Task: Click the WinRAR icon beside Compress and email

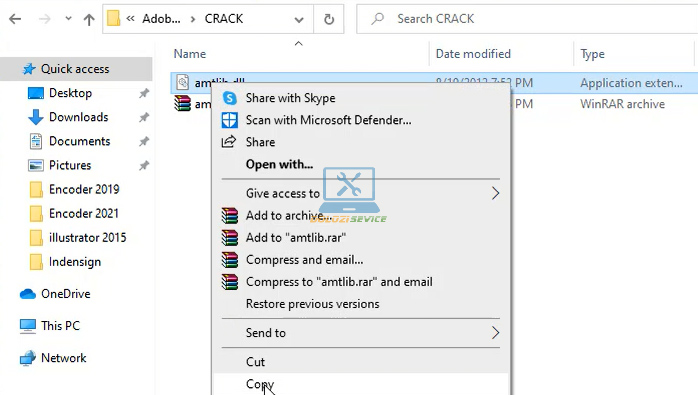Action: point(230,260)
